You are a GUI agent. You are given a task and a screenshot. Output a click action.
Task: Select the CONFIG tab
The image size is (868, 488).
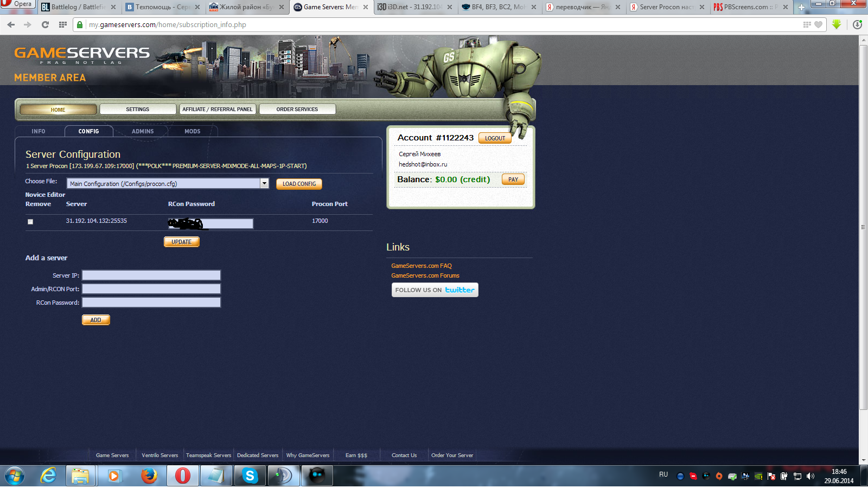pyautogui.click(x=88, y=131)
